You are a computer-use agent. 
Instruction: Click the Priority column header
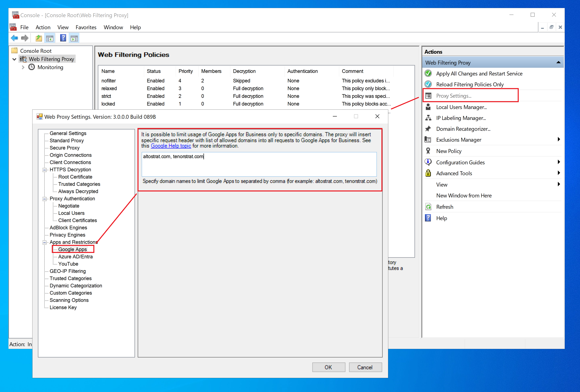pyautogui.click(x=185, y=71)
